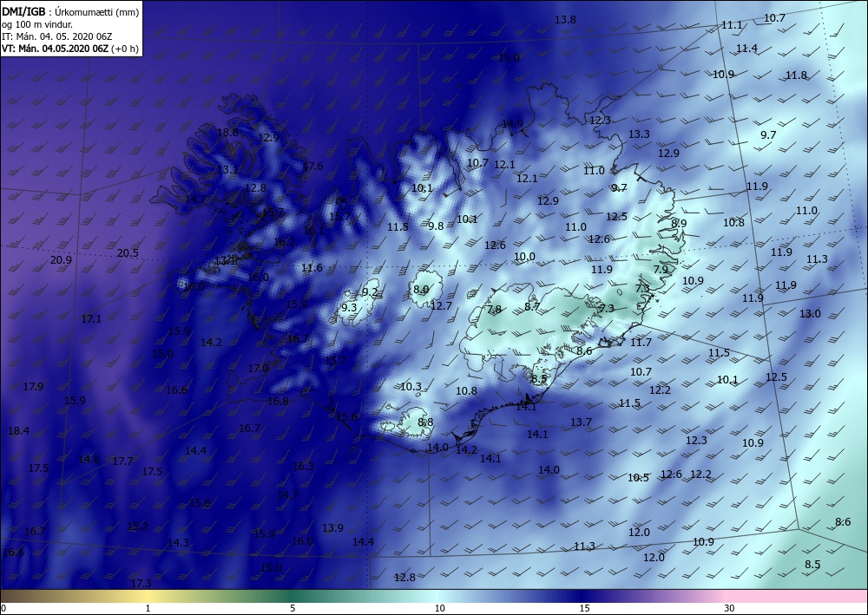Click the 17.3 value on the map
Viewport: 868px width, 615px height.
(141, 583)
